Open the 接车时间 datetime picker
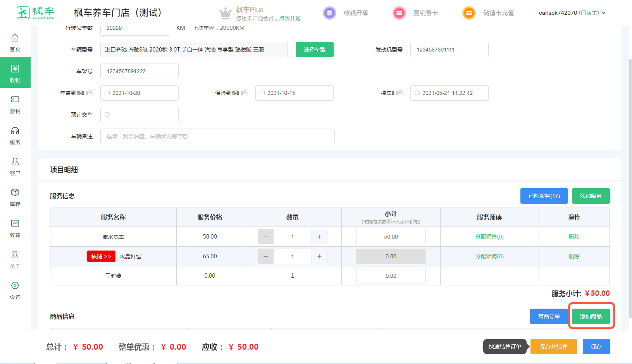The image size is (632, 364). [449, 93]
